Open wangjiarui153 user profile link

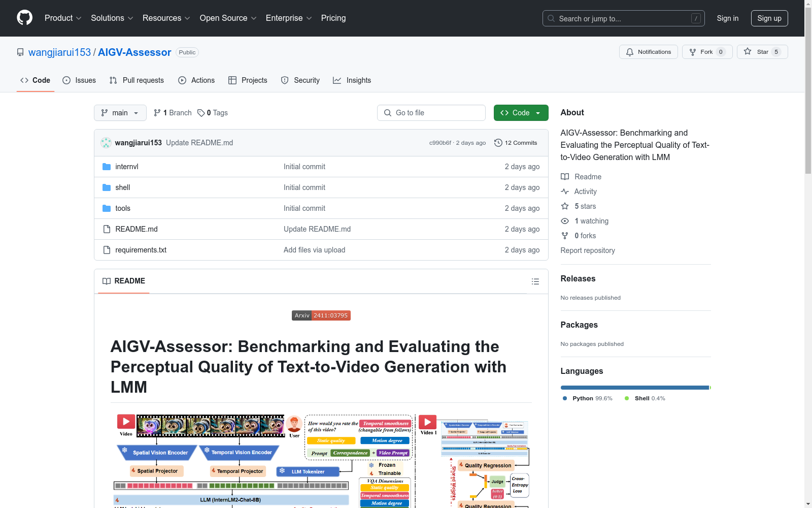pyautogui.click(x=59, y=52)
